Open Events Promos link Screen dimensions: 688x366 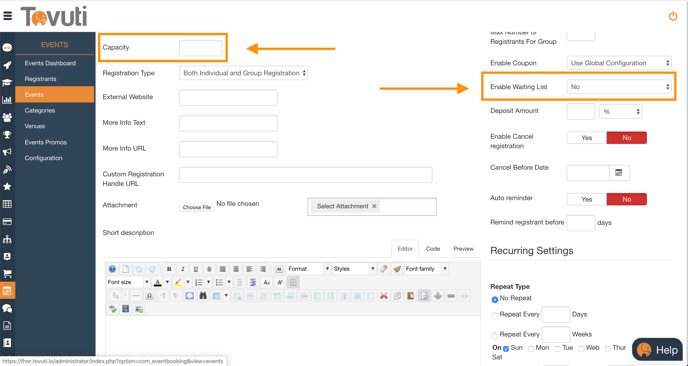[x=46, y=142]
